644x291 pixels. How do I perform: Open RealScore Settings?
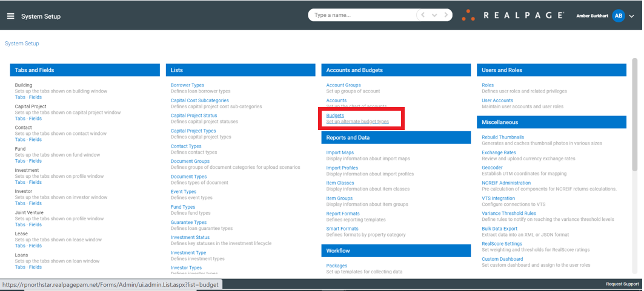[502, 244]
